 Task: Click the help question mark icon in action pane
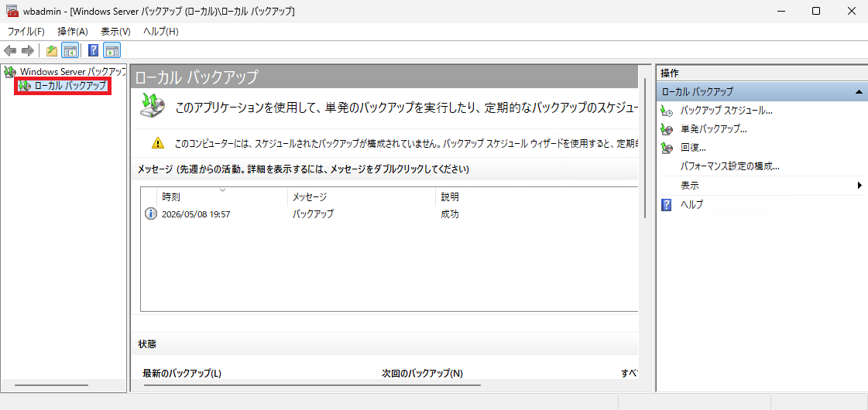[667, 205]
